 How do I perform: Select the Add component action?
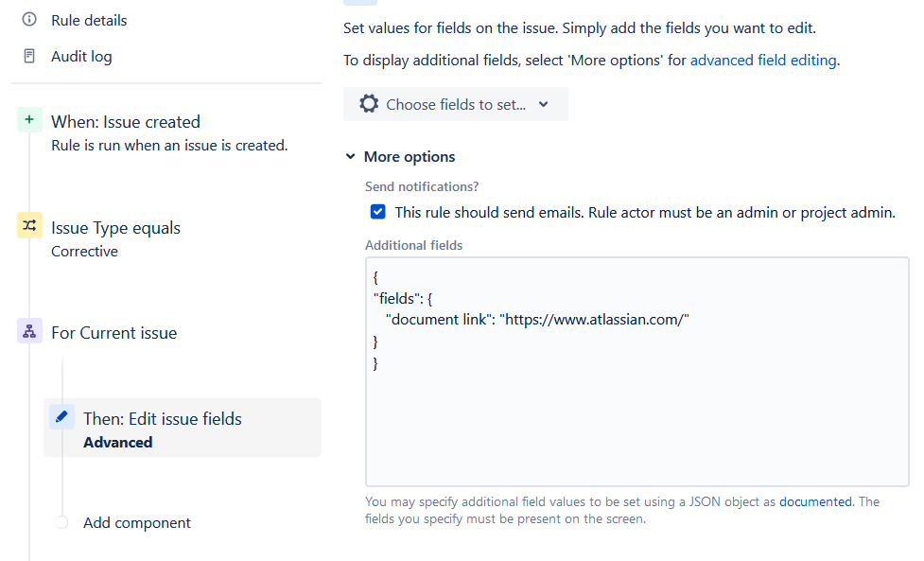[137, 521]
